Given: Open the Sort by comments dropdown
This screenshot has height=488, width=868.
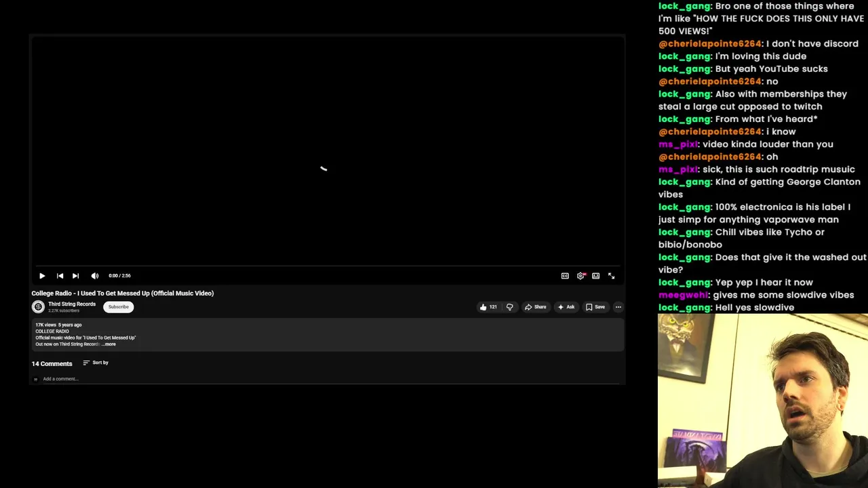Looking at the screenshot, I should (96, 363).
